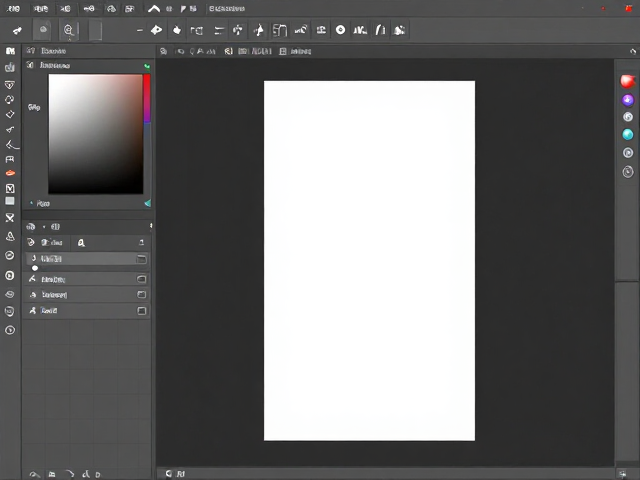Click the upward chevron in the menu bar
Screen dimensions: 640x480
(x=154, y=9)
